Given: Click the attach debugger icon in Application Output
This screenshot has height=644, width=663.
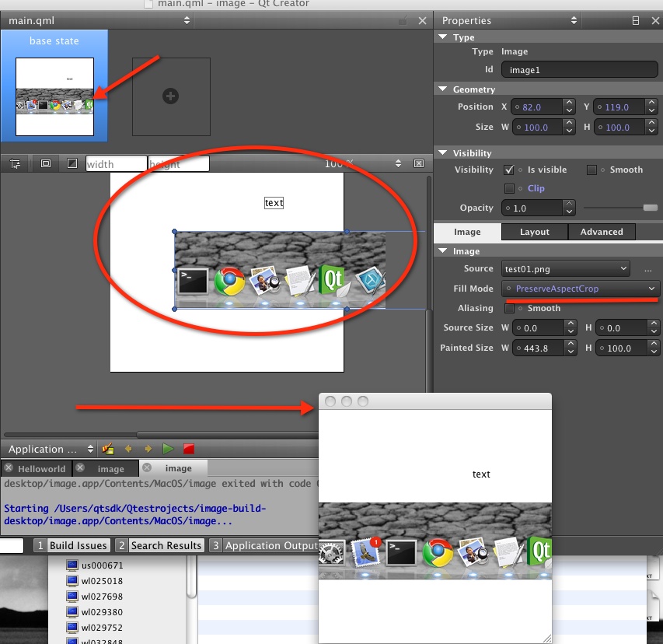Looking at the screenshot, I should point(108,449).
